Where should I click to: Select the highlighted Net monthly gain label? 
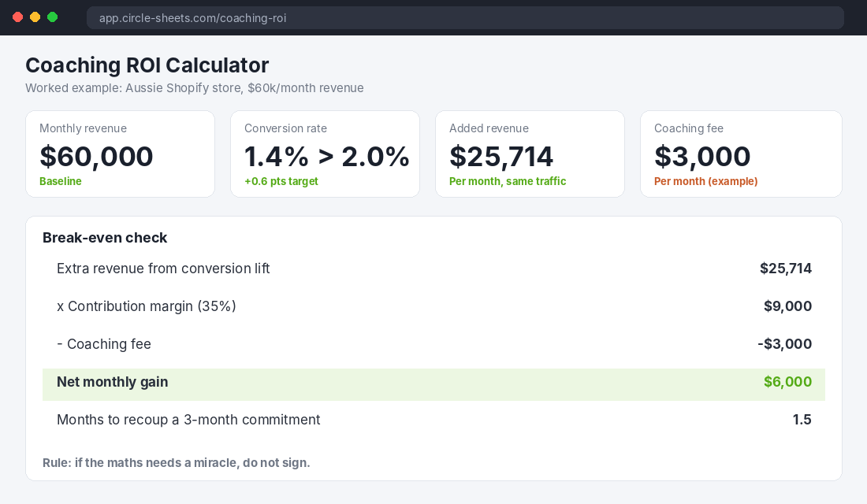point(112,382)
